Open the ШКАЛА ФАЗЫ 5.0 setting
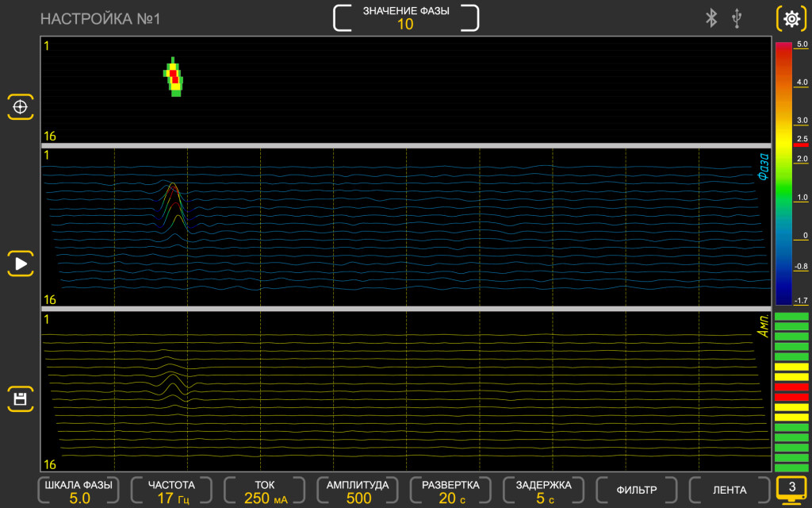 pos(79,491)
